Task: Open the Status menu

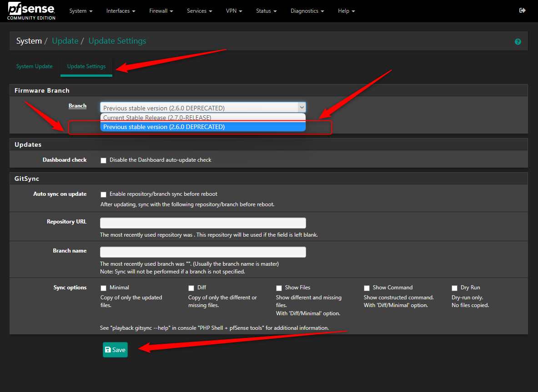Action: click(x=266, y=11)
